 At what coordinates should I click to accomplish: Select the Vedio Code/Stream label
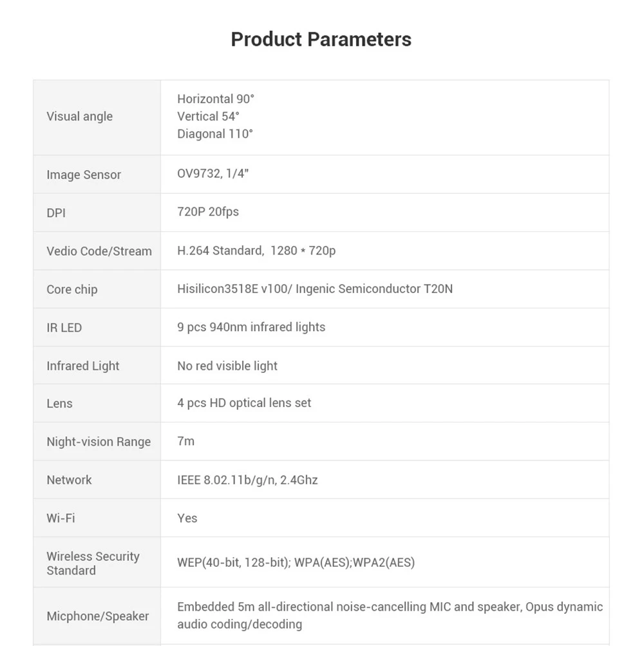tap(99, 251)
